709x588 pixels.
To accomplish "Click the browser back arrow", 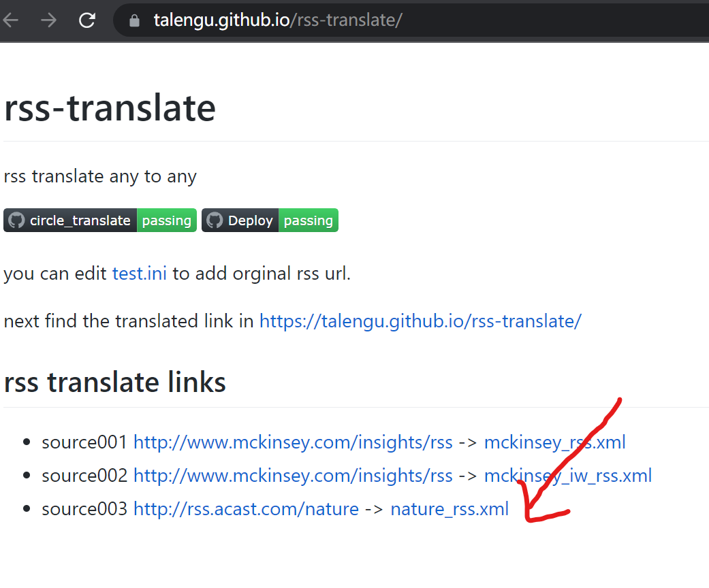I will (x=10, y=20).
